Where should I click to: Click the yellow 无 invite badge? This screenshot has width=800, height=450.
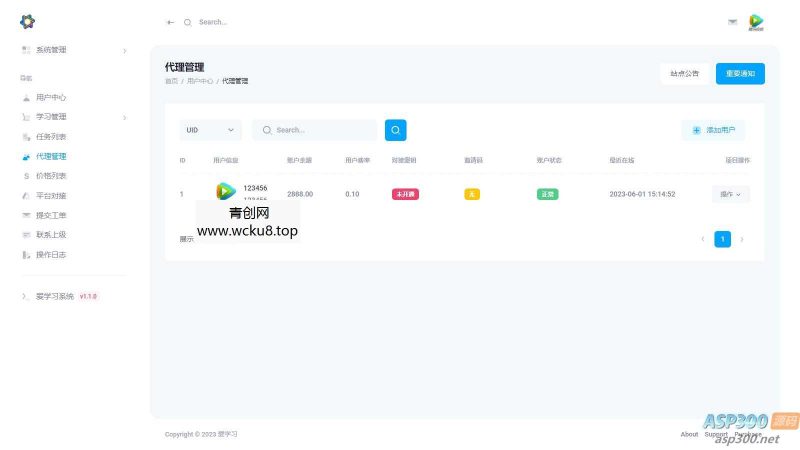[472, 194]
